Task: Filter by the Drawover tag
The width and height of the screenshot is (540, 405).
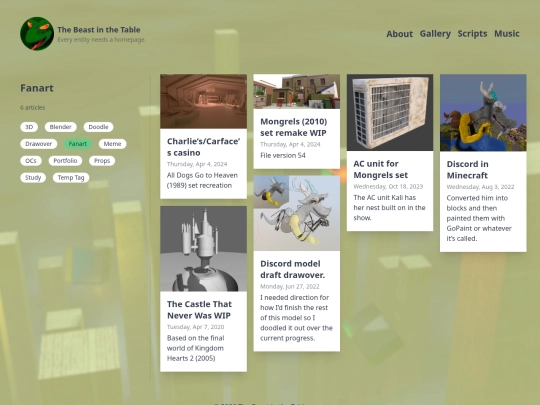Action: point(39,144)
